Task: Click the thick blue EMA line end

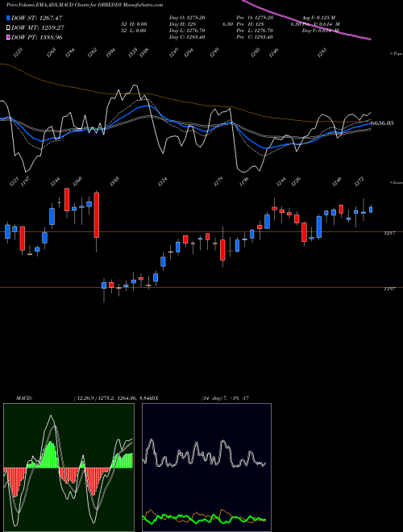Action: (x=369, y=124)
